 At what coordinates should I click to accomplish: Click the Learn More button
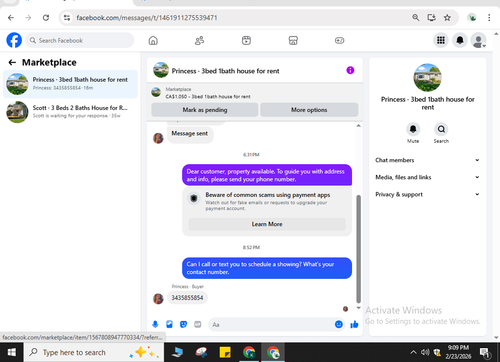pos(267,224)
